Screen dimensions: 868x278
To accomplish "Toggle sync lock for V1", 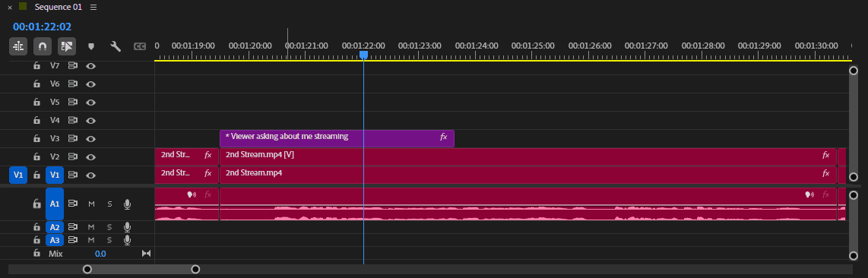I will click(x=72, y=175).
